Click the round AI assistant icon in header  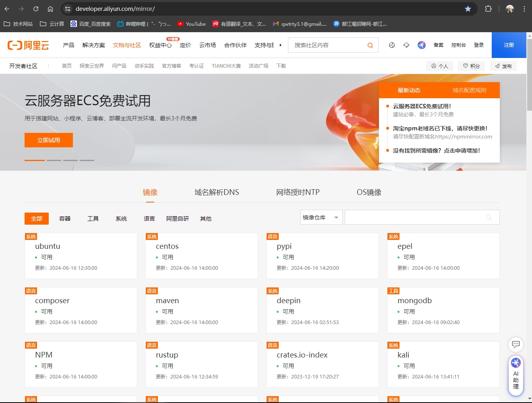click(x=422, y=45)
